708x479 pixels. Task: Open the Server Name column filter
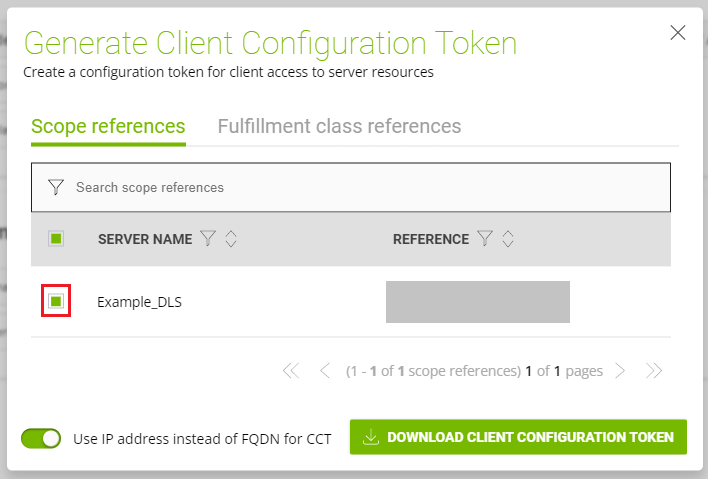pyautogui.click(x=208, y=239)
